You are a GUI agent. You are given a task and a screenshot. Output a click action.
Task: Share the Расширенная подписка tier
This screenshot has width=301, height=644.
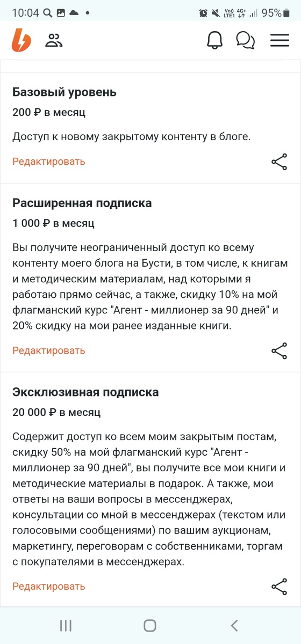click(x=279, y=351)
